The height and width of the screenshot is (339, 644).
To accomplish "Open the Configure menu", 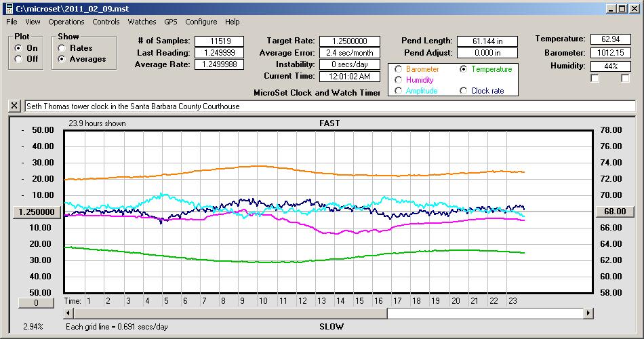I will (x=201, y=22).
